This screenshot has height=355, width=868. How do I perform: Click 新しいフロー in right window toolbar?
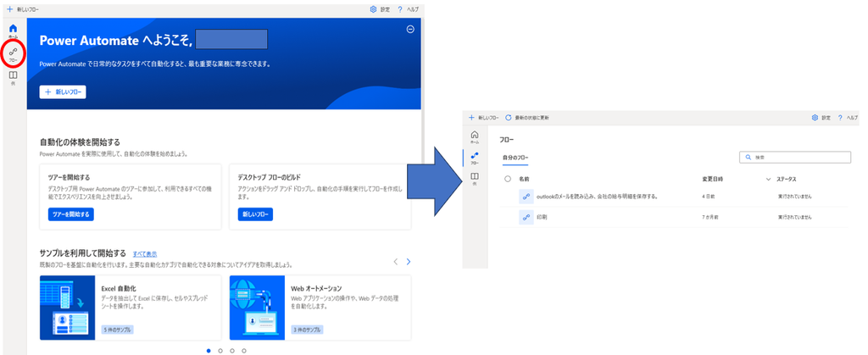[x=484, y=118]
